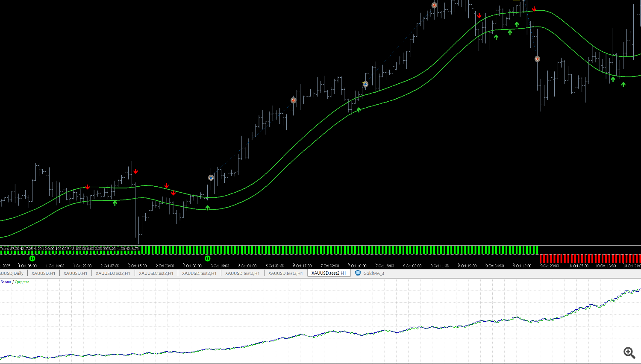Click trade marker circle above 7 Oct 10:00
The image size is (641, 364).
point(365,84)
